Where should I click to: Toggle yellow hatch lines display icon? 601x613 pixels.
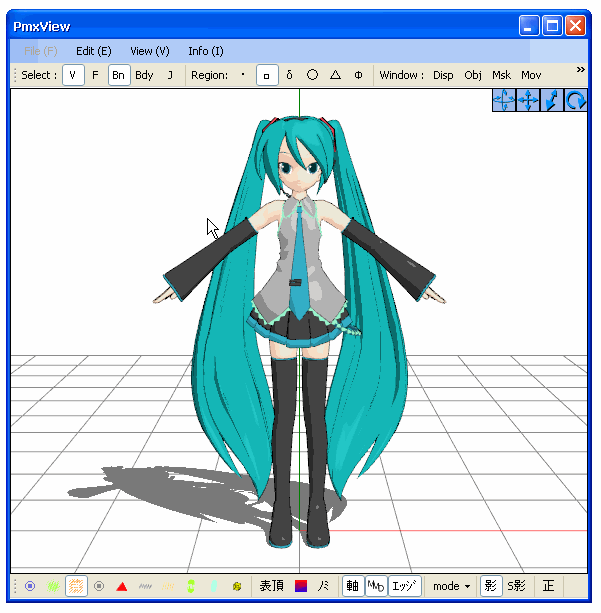[168, 586]
